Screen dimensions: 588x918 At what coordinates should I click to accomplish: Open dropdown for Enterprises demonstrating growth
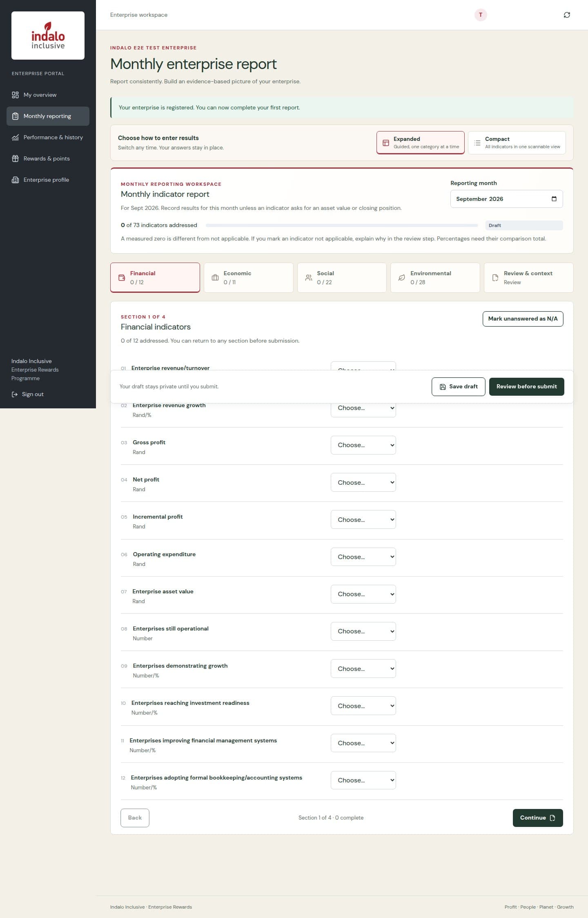click(x=363, y=668)
